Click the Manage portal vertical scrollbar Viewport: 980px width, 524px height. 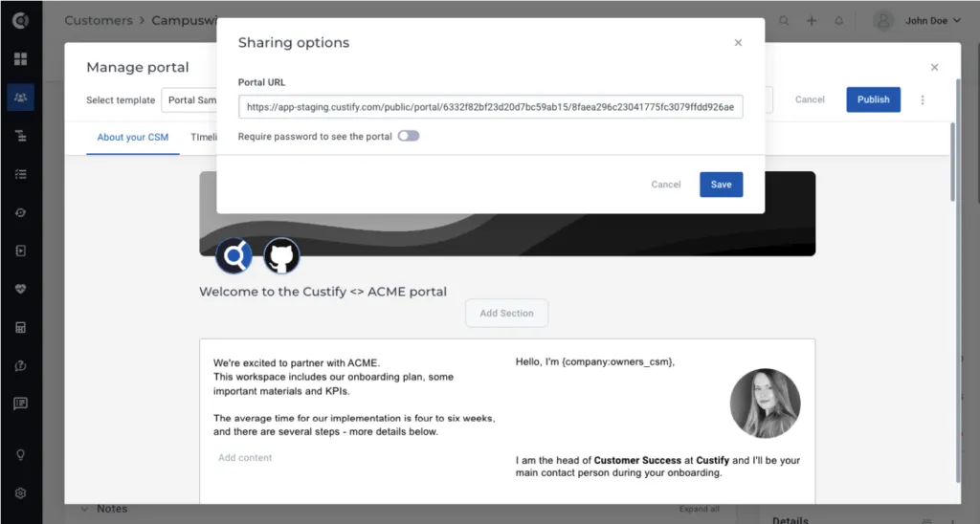pyautogui.click(x=952, y=163)
